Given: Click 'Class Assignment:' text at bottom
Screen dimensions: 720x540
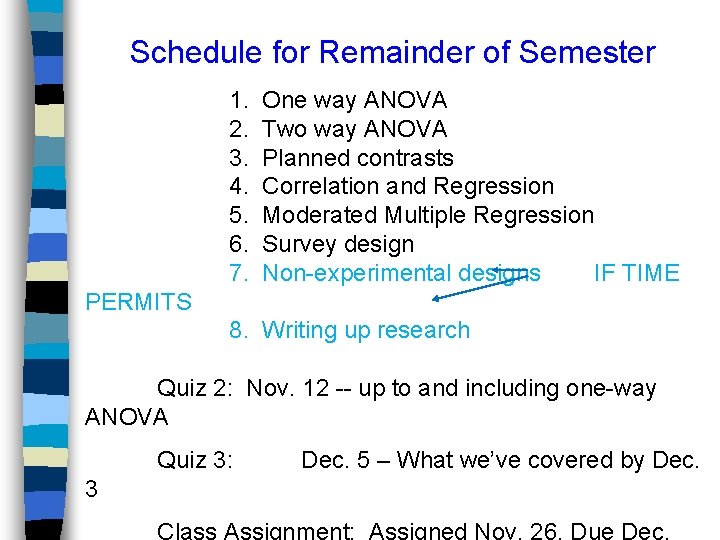Looking at the screenshot, I should click(x=257, y=530).
